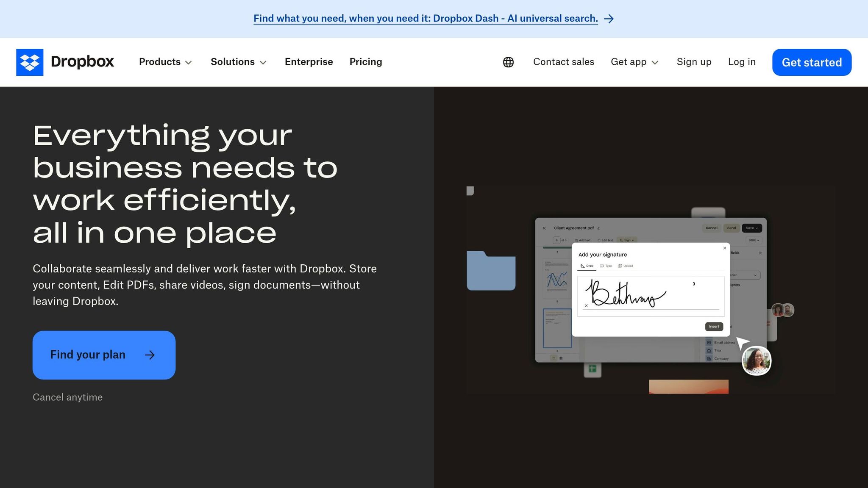This screenshot has width=868, height=488.
Task: Click the green spreadsheet file icon
Action: 593,369
